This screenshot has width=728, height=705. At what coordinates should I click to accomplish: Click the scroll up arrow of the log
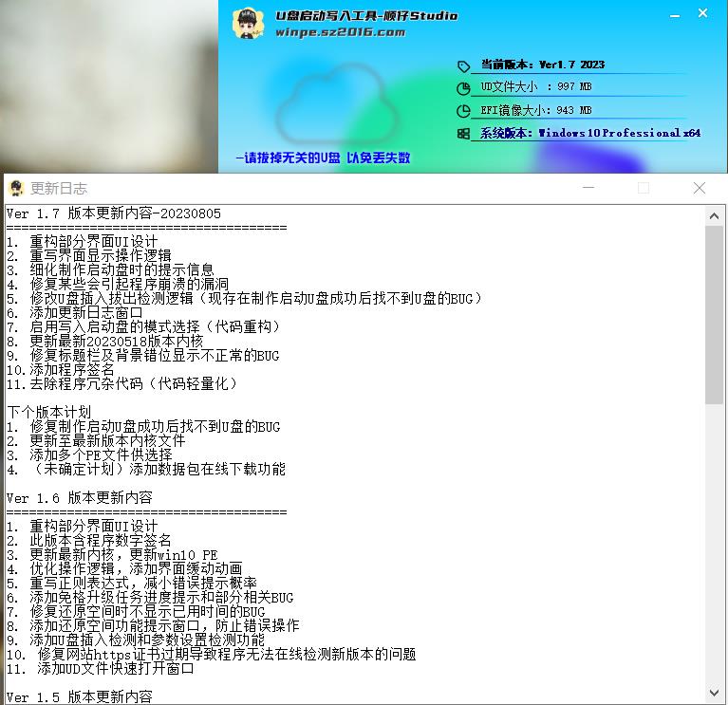click(x=714, y=215)
